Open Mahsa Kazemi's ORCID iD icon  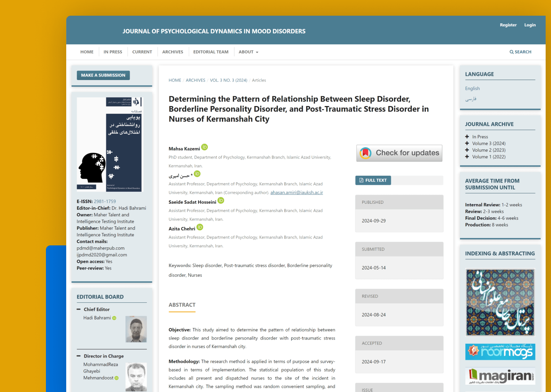click(x=205, y=147)
